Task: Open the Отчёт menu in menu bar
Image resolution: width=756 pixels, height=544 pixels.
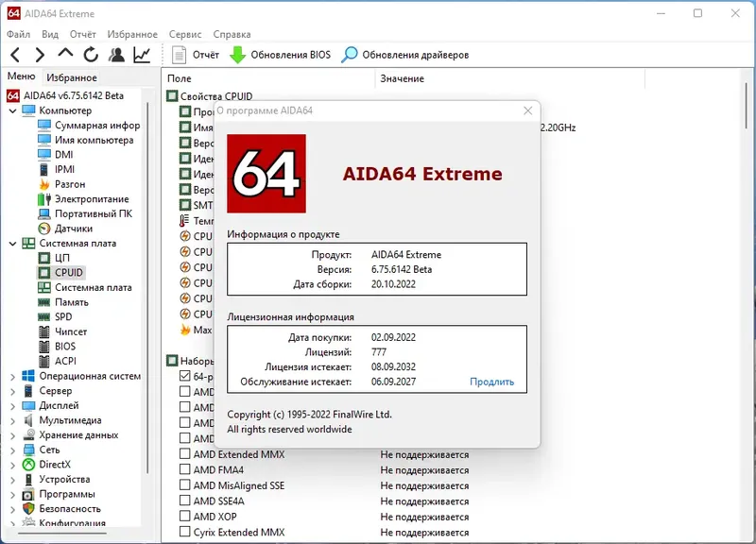Action: [x=83, y=34]
